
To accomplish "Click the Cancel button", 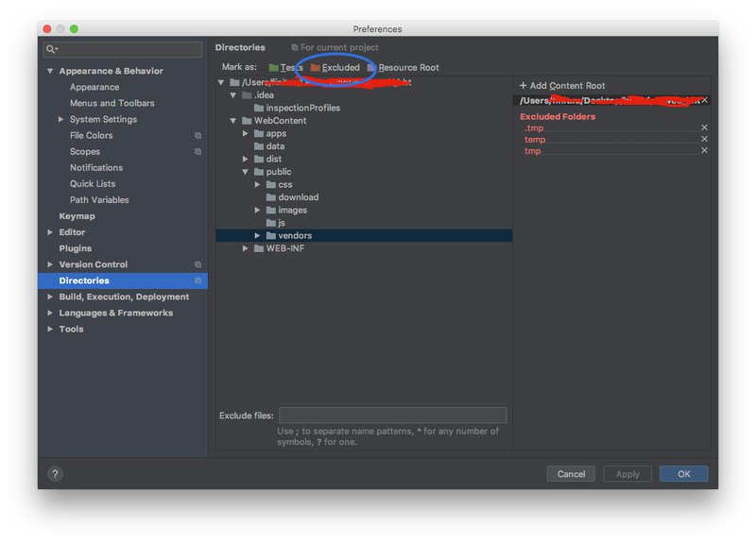I will coord(571,474).
